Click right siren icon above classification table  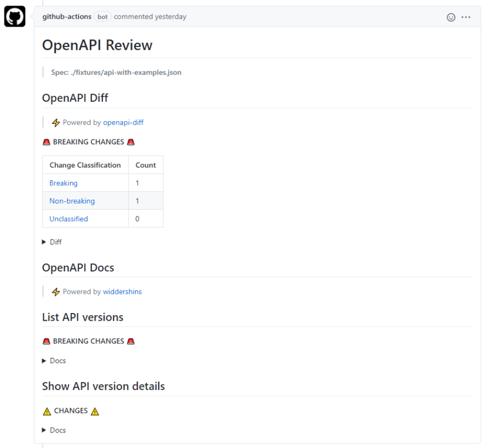point(131,142)
